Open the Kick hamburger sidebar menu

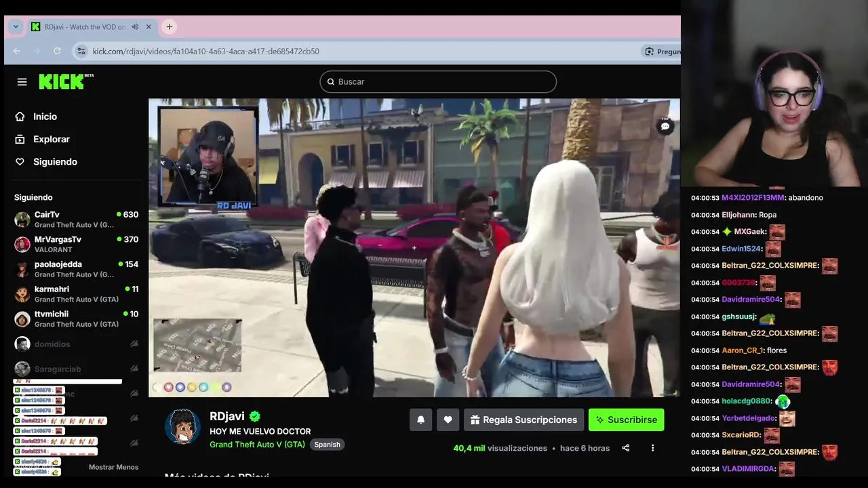click(x=22, y=82)
